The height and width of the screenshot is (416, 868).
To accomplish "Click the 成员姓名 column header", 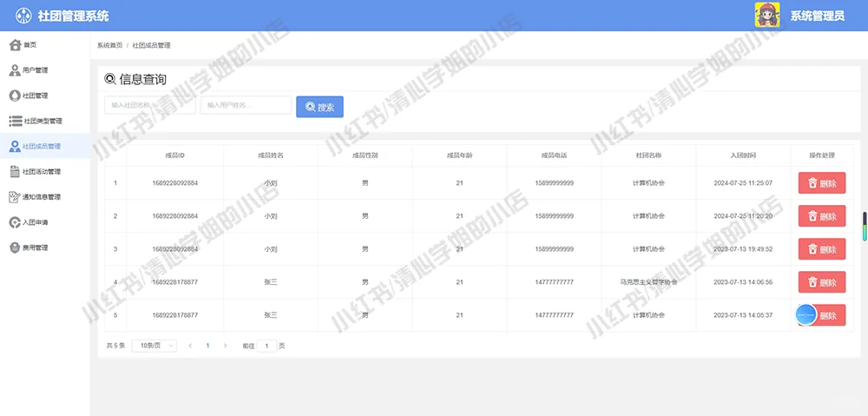I will [x=271, y=155].
